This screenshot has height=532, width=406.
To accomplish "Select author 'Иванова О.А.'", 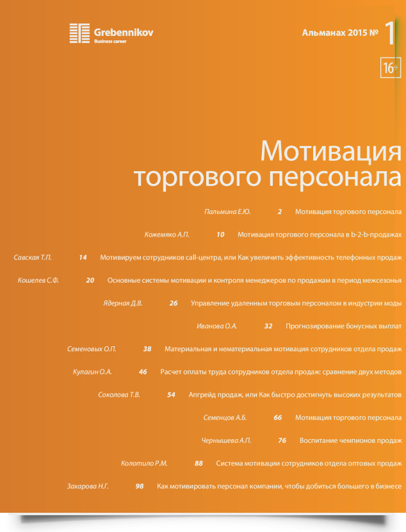I will [217, 326].
